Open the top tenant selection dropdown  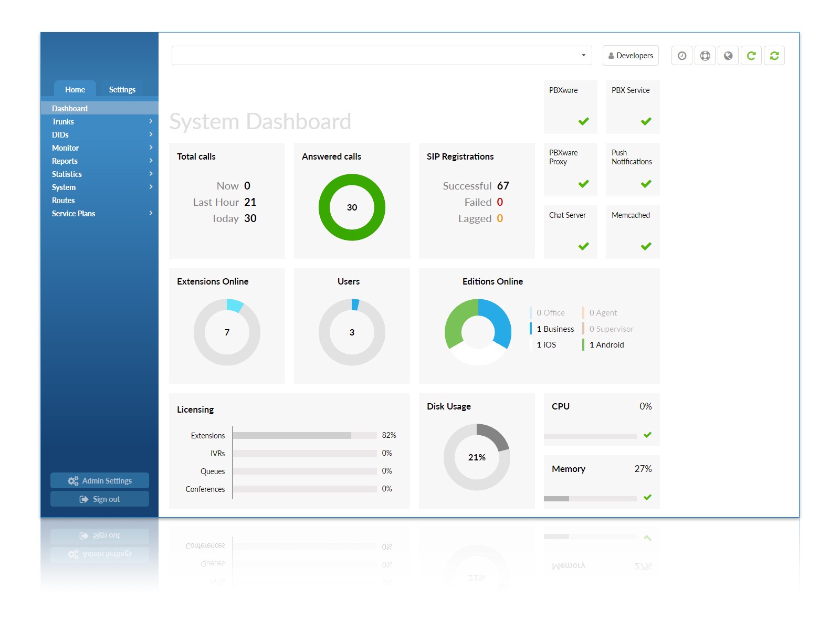382,56
